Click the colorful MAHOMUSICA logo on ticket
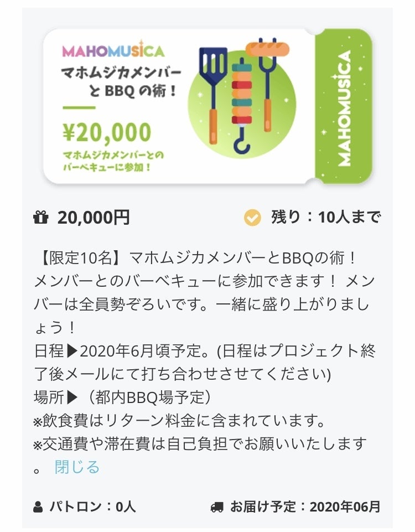This screenshot has width=415, height=532. click(113, 50)
